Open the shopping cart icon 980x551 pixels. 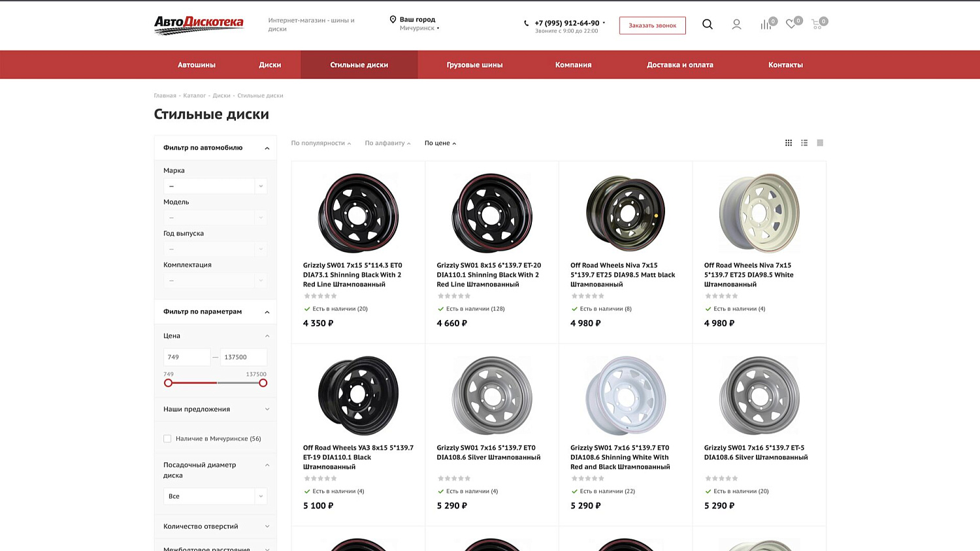coord(817,24)
